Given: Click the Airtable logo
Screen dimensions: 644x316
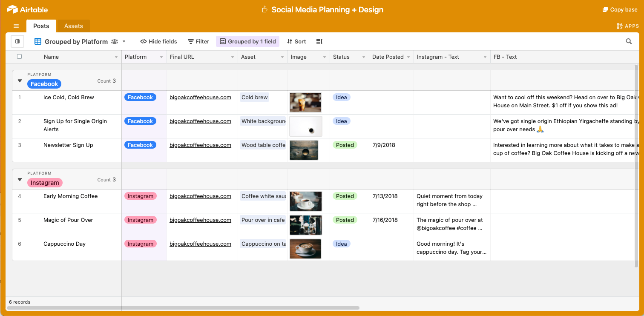Looking at the screenshot, I should pyautogui.click(x=28, y=9).
